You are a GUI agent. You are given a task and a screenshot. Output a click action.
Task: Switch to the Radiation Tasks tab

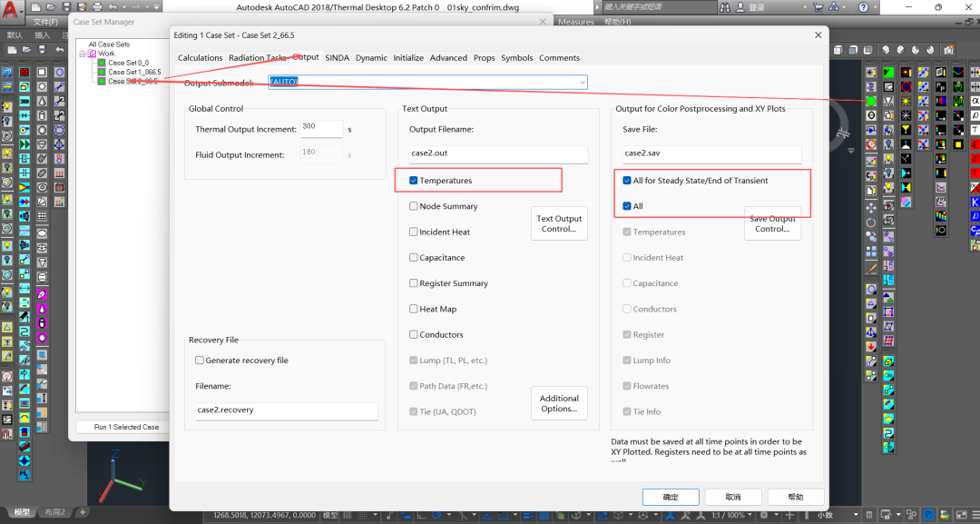click(x=257, y=58)
